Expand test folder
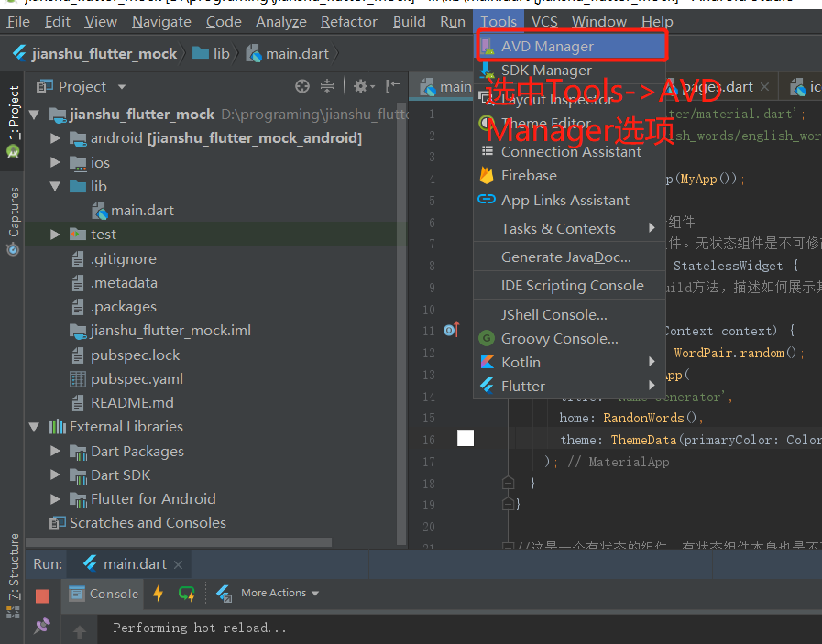 54,235
